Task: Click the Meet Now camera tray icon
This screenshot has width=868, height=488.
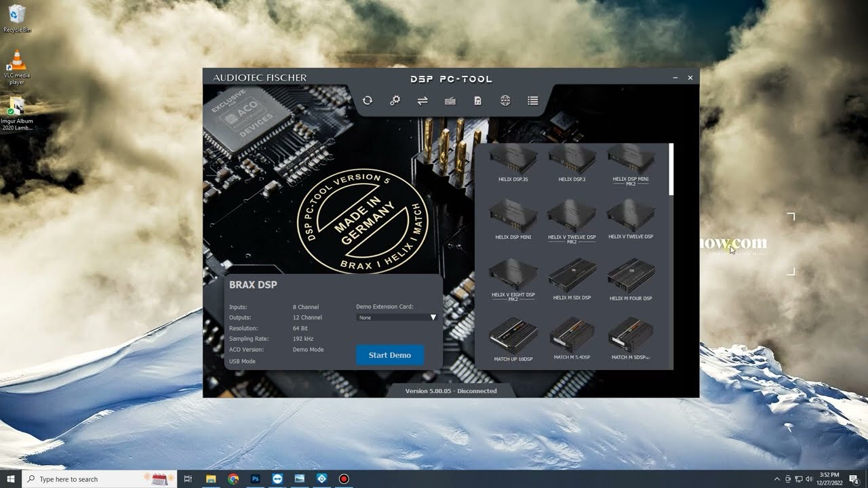Action: pyautogui.click(x=788, y=479)
